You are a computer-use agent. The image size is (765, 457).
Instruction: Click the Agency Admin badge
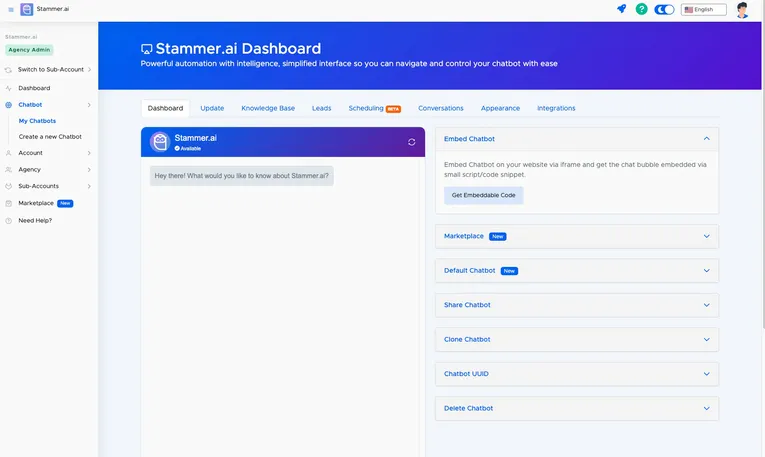[x=29, y=50]
